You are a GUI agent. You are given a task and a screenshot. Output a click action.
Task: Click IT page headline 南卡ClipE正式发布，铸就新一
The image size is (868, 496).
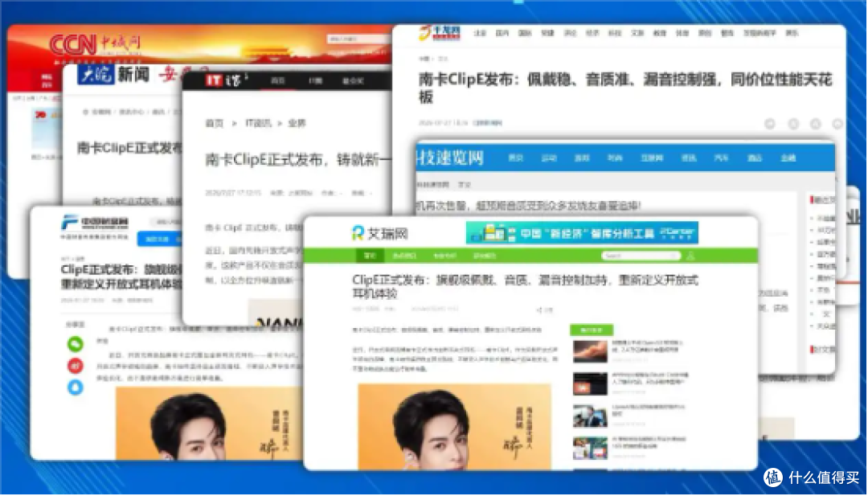(298, 160)
